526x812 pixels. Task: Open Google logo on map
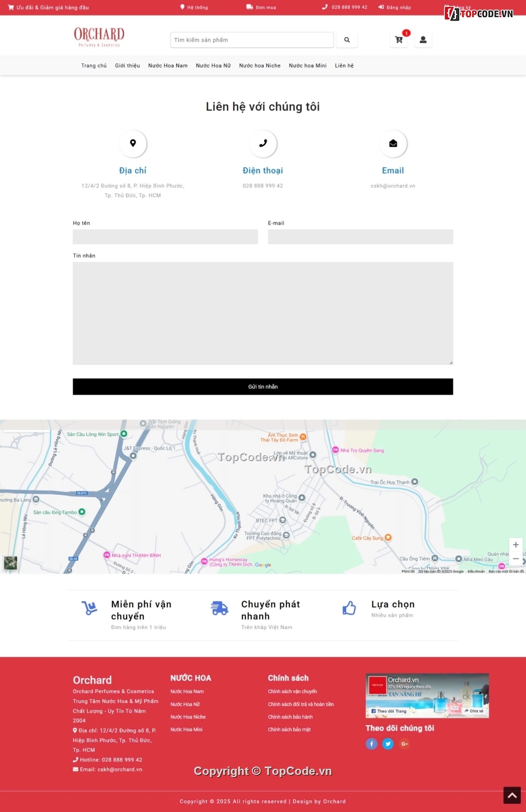(x=263, y=565)
